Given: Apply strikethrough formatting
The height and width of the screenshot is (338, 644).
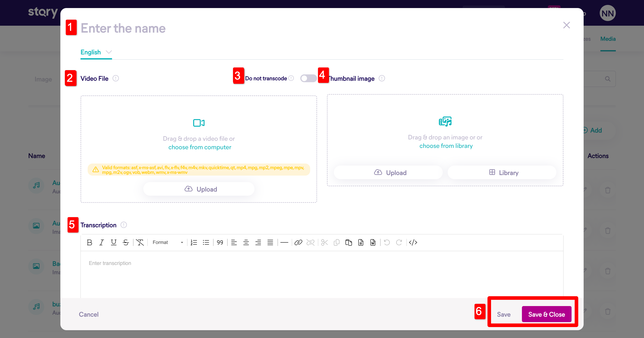Looking at the screenshot, I should pos(126,242).
